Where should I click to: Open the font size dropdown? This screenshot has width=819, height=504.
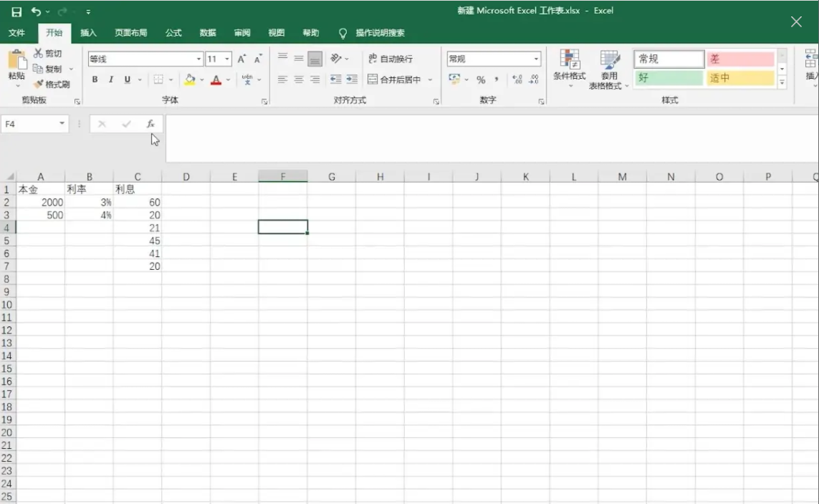pyautogui.click(x=227, y=59)
